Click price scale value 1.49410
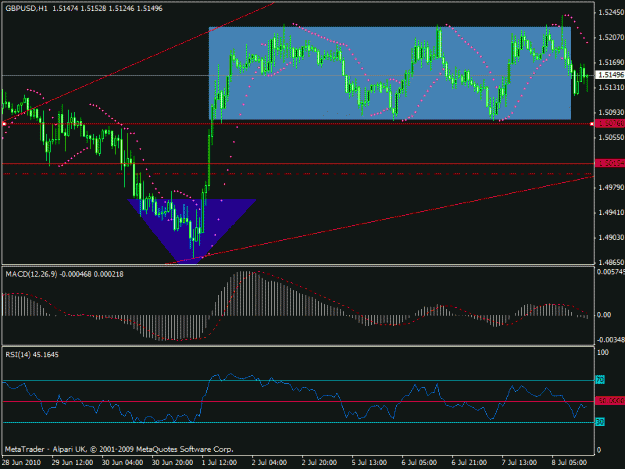The width and height of the screenshot is (625, 469). [x=611, y=212]
